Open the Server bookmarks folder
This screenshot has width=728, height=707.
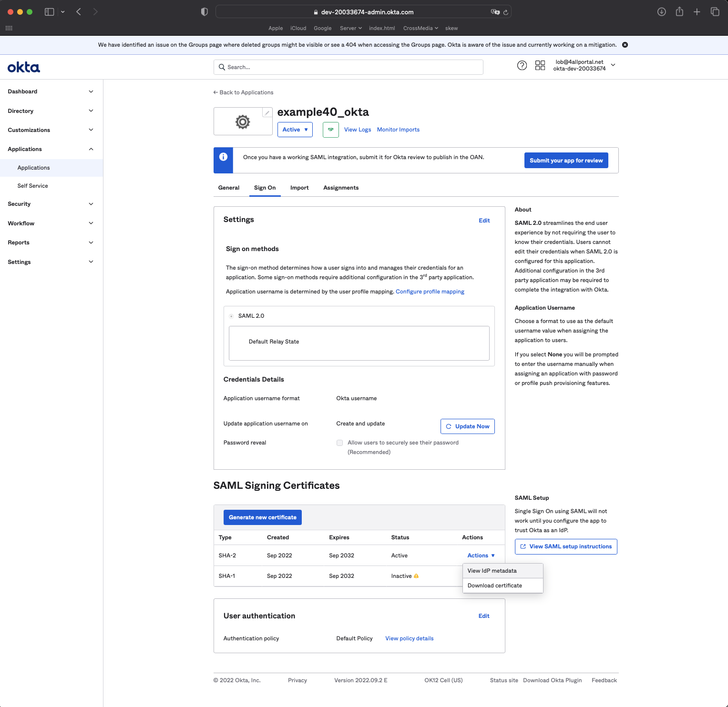[351, 28]
